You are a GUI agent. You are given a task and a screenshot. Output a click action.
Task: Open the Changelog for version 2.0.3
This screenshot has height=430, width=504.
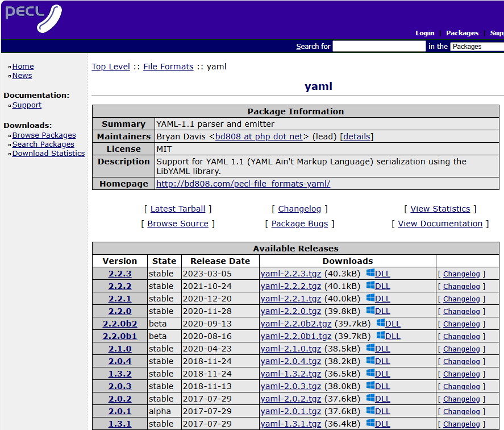(x=461, y=387)
